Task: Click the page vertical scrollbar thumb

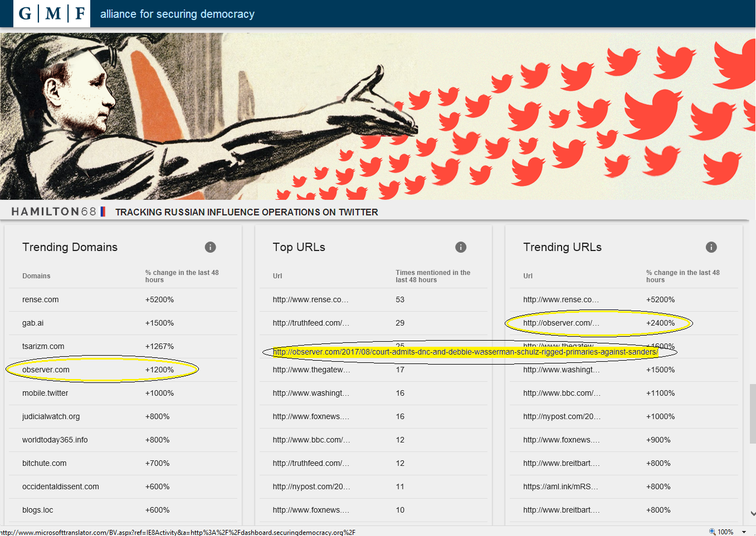Action: coord(753,413)
